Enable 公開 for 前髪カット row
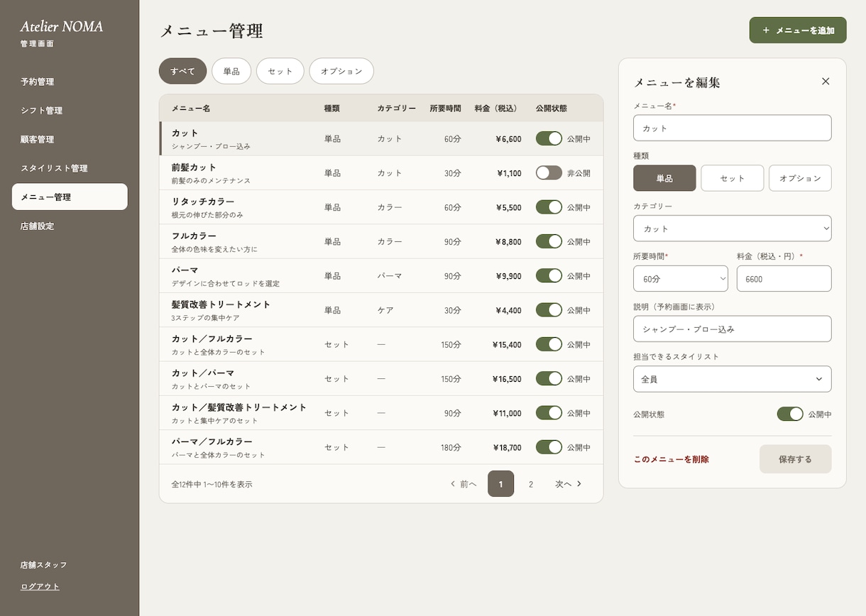Viewport: 866px width, 616px height. tap(549, 172)
